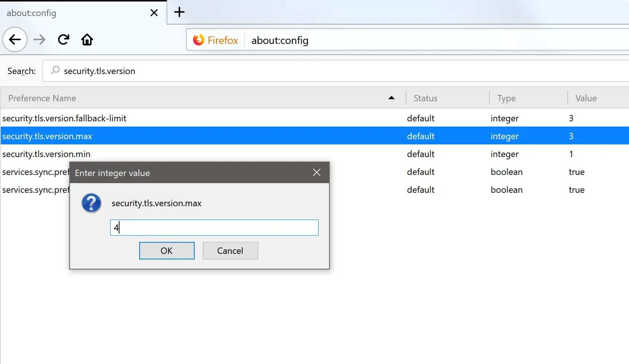The height and width of the screenshot is (364, 629).
Task: Select the security.tls.version.min preference
Action: click(x=315, y=154)
